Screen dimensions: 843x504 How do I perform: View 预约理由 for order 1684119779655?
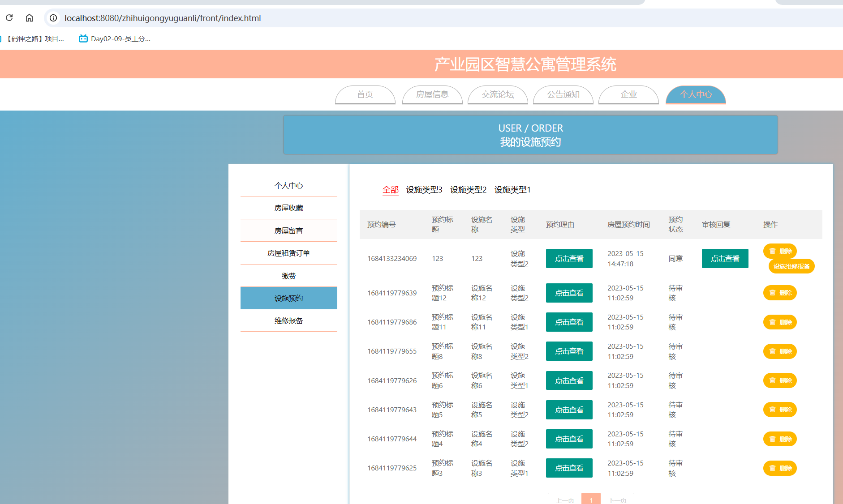coord(569,351)
